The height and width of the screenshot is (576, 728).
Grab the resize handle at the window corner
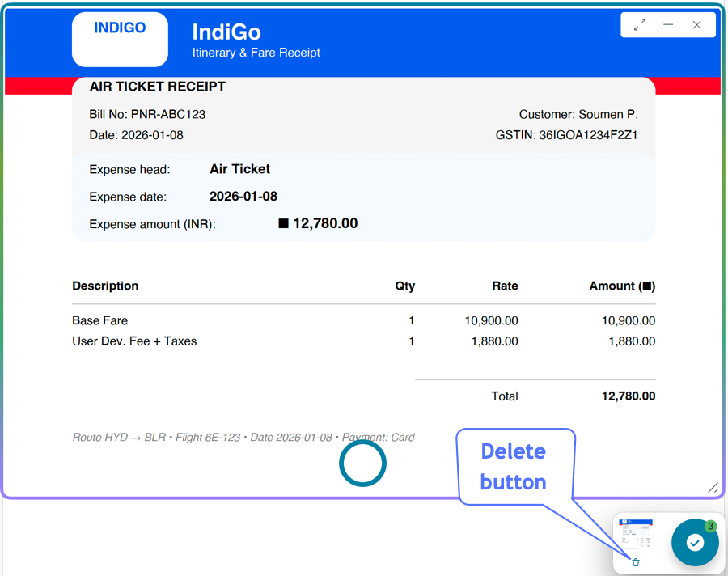point(713,487)
